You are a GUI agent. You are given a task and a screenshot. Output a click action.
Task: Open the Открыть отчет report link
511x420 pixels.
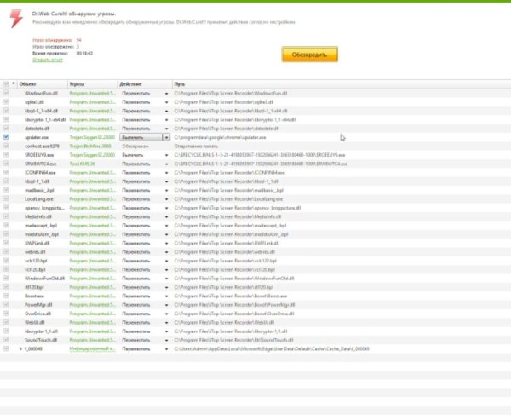tap(48, 60)
